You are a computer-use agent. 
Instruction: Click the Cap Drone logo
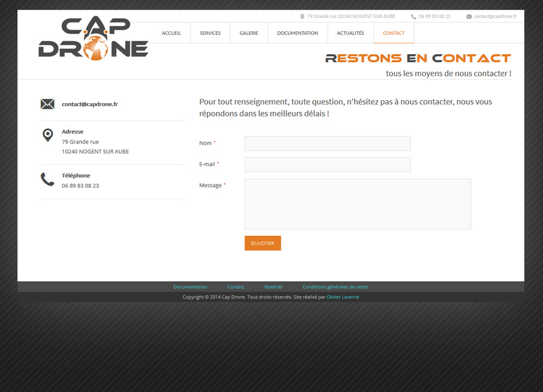94,39
